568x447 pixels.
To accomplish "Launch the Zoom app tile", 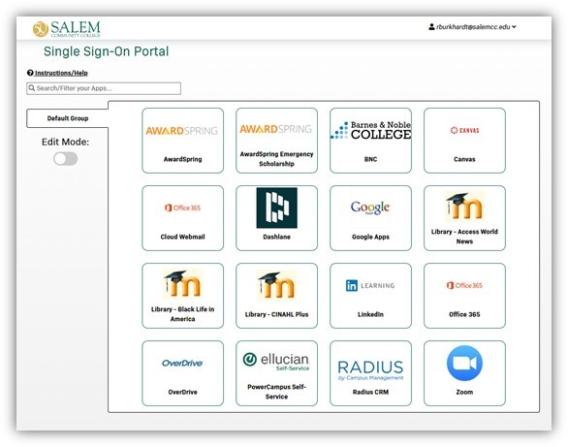I will (464, 373).
